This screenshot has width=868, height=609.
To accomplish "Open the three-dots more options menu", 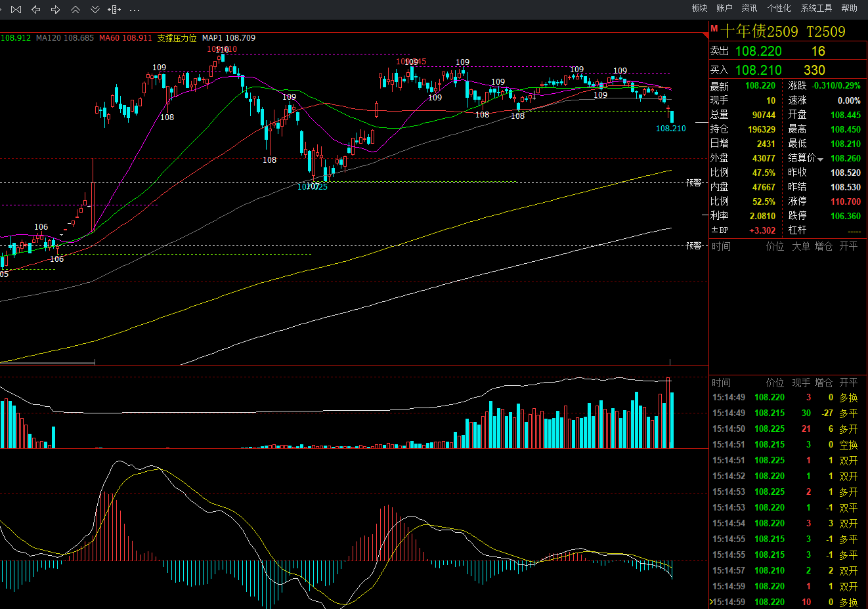I will pyautogui.click(x=135, y=10).
